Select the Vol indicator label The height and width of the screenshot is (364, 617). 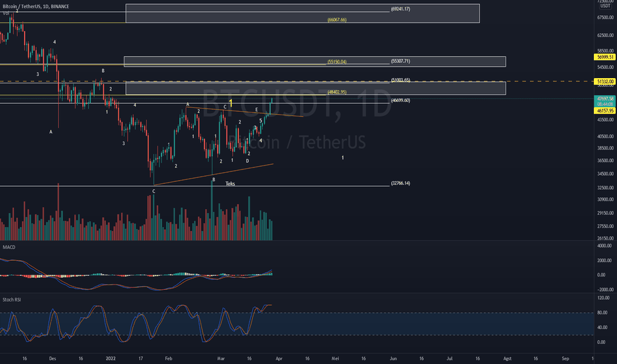(x=6, y=13)
